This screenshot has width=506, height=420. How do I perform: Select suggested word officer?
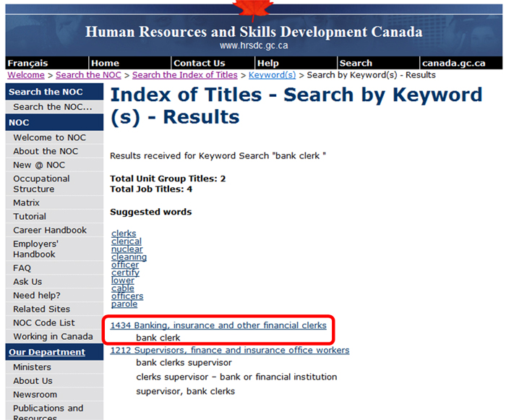pos(125,265)
